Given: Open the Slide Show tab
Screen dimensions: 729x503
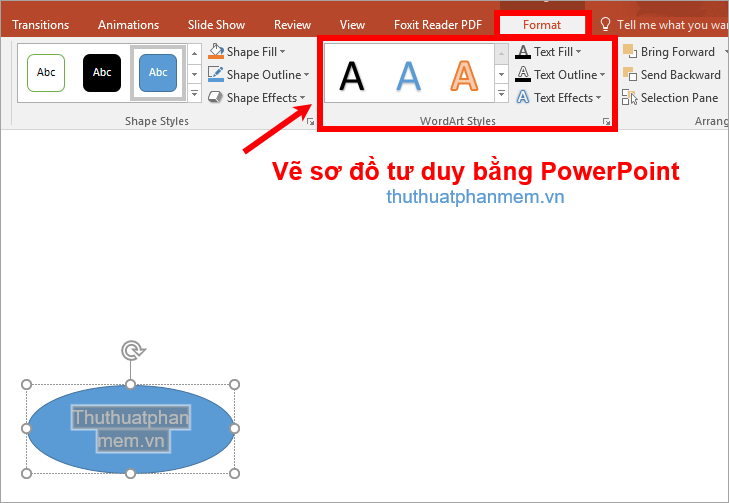Looking at the screenshot, I should click(216, 25).
